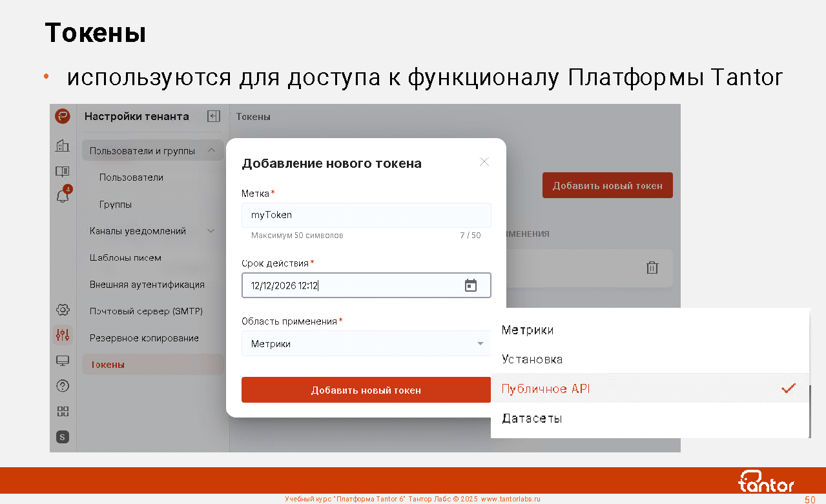Close the Добавление нового токена dialog
Screen dimensions: 826x504
484,162
